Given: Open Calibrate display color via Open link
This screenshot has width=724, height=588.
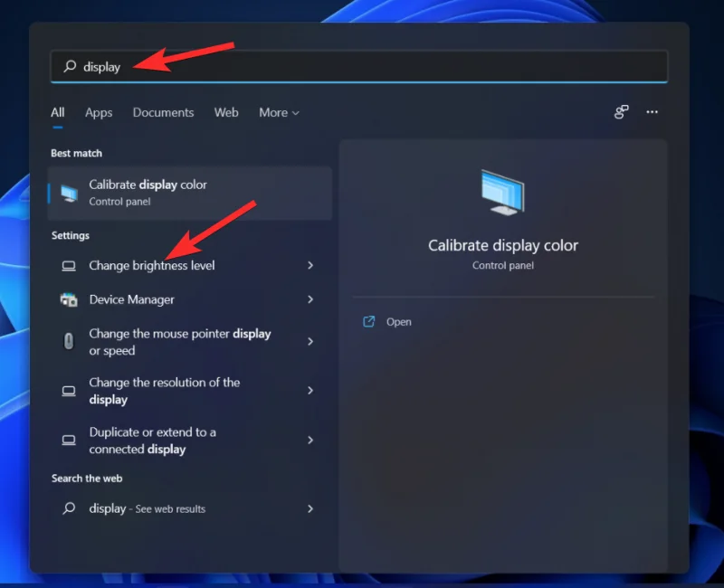Looking at the screenshot, I should click(387, 321).
